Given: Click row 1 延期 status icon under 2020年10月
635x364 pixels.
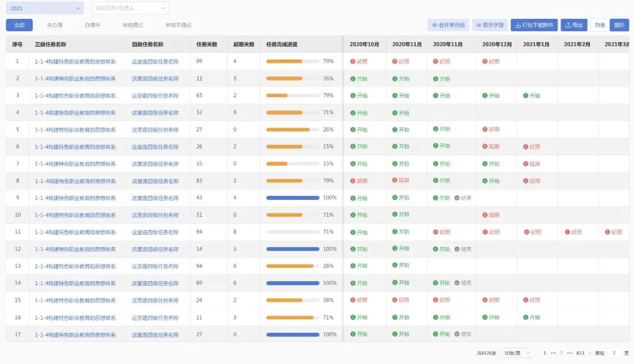Looking at the screenshot, I should pos(353,61).
